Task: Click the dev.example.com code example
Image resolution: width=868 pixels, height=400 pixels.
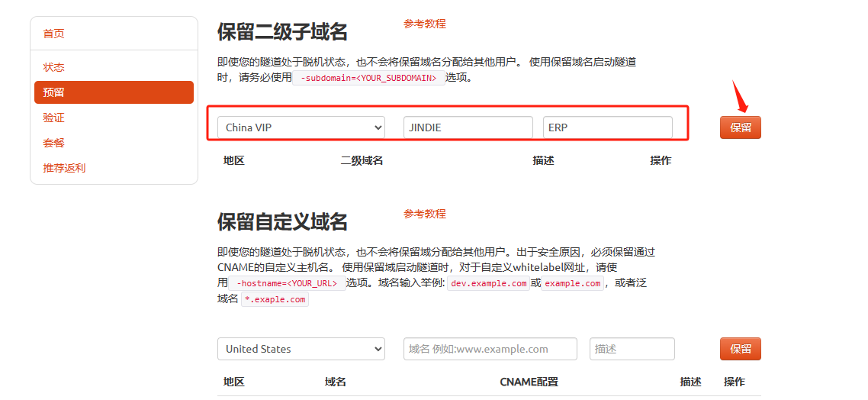Action: (x=488, y=283)
